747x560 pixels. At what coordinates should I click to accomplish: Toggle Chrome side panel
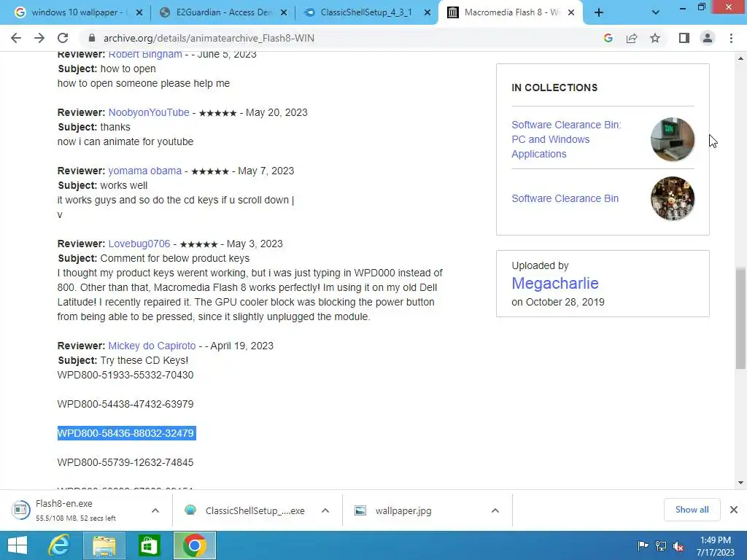684,38
